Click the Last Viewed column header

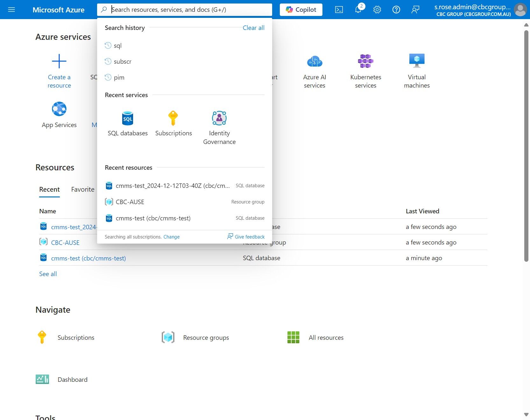point(422,211)
